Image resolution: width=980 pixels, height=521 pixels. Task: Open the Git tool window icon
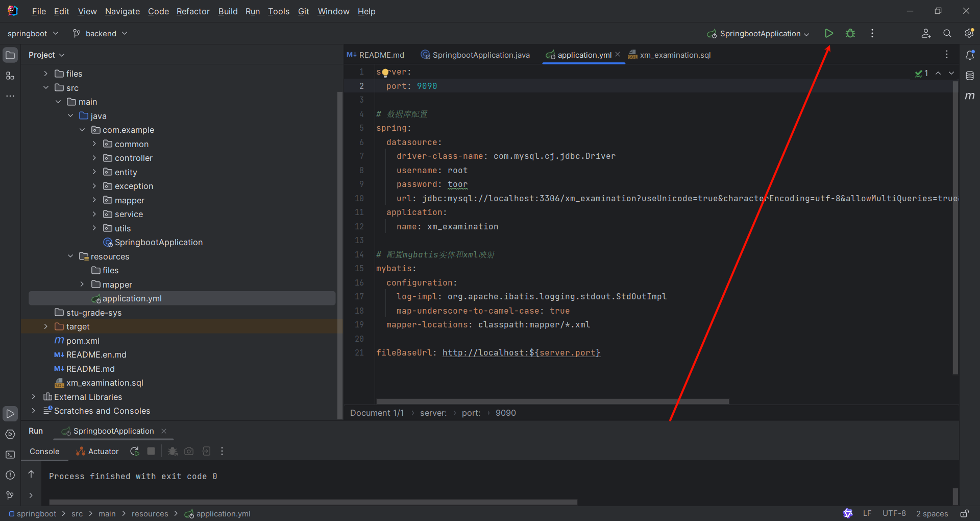[x=10, y=495]
